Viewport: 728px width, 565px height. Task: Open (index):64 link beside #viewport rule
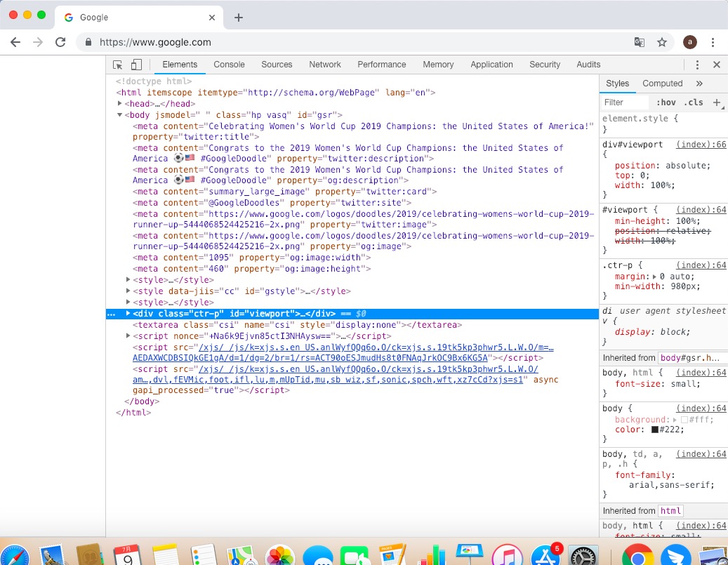tap(701, 210)
